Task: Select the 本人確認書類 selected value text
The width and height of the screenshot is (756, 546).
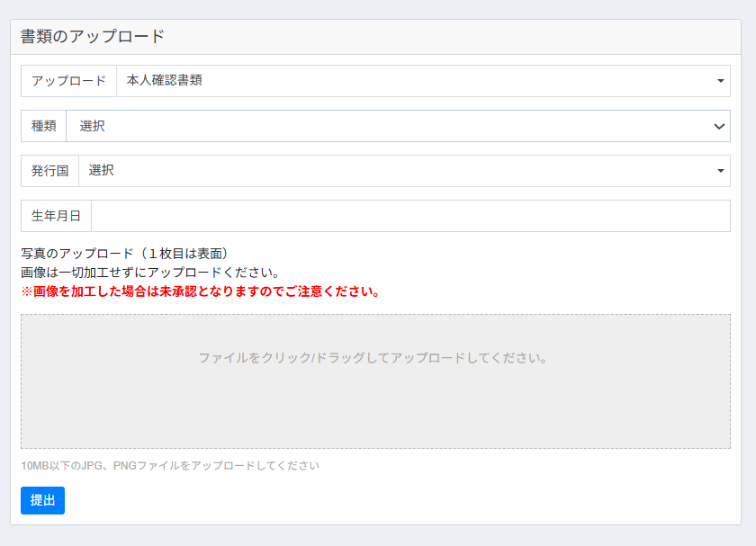Action: pos(165,81)
